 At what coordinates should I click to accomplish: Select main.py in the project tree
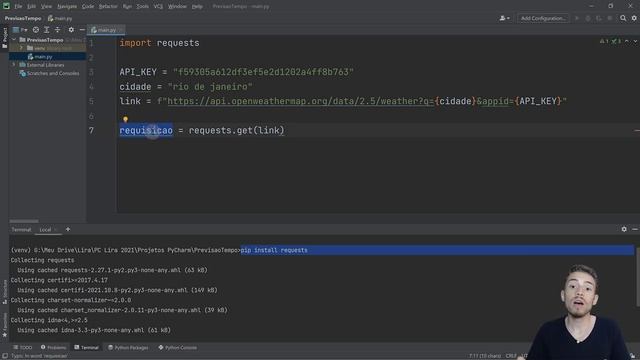click(40, 57)
